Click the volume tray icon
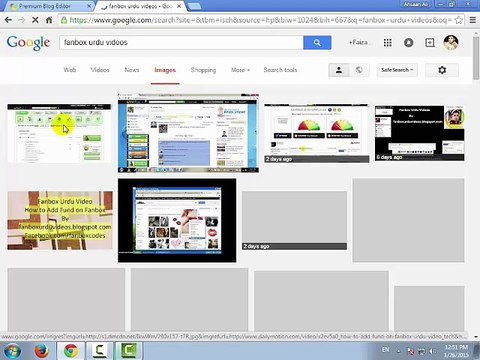 (x=432, y=351)
